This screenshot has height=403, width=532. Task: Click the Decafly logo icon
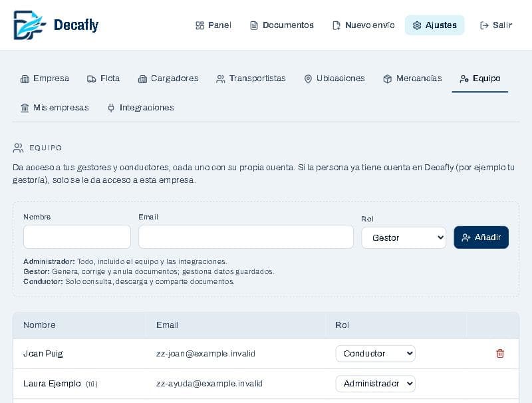29,25
